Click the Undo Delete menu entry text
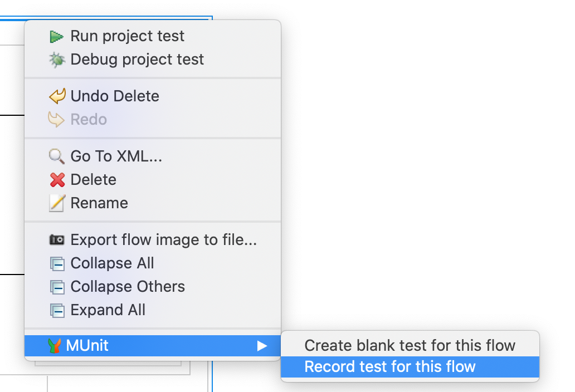Viewport: 575px width, 392px height. pos(115,96)
